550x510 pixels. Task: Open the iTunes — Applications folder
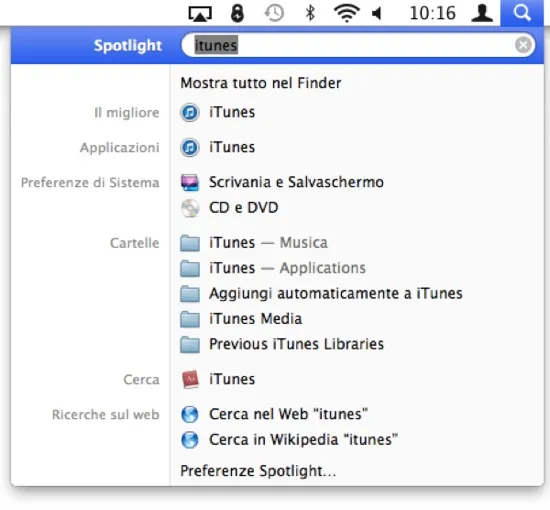(287, 268)
